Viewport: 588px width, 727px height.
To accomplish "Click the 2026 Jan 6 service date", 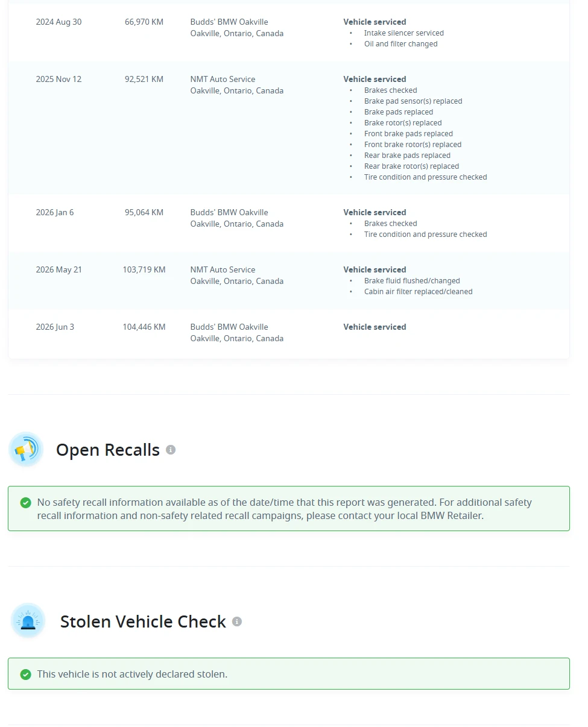I will click(x=55, y=212).
